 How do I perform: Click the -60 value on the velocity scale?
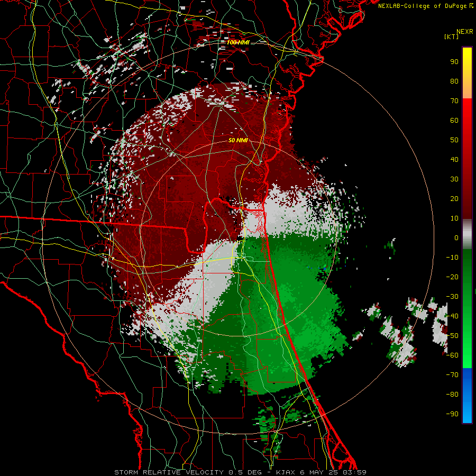pyautogui.click(x=452, y=355)
